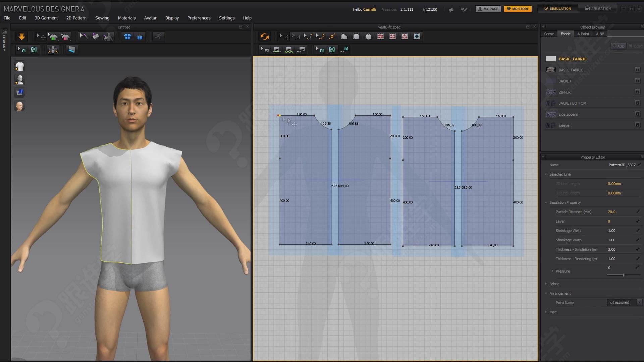Click the Tack on avatar tool icon
The height and width of the screenshot is (362, 644).
point(108,37)
